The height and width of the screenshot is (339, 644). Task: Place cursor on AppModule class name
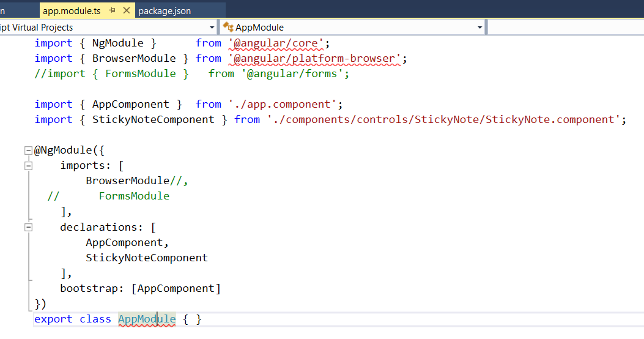click(x=147, y=319)
